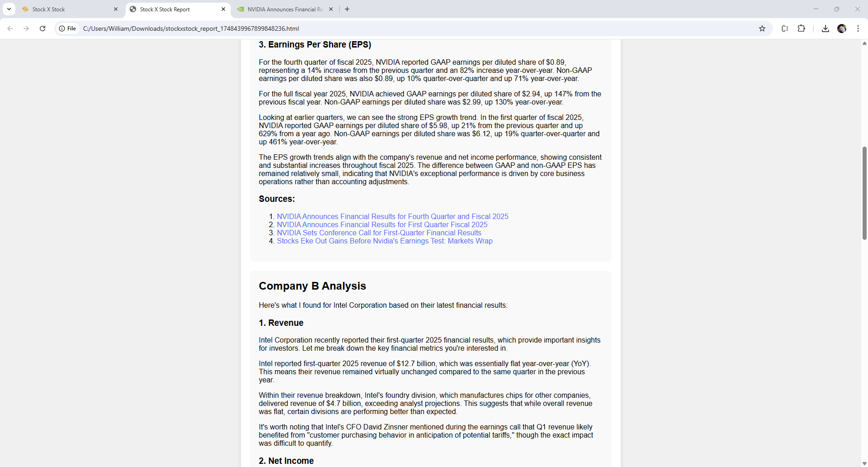Click the Sources: heading
868x467 pixels.
coord(277,199)
